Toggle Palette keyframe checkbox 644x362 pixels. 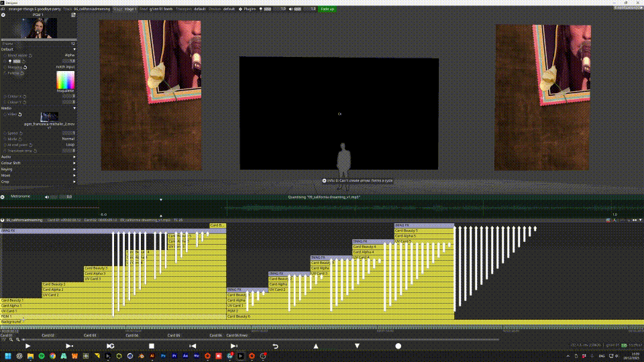point(5,73)
